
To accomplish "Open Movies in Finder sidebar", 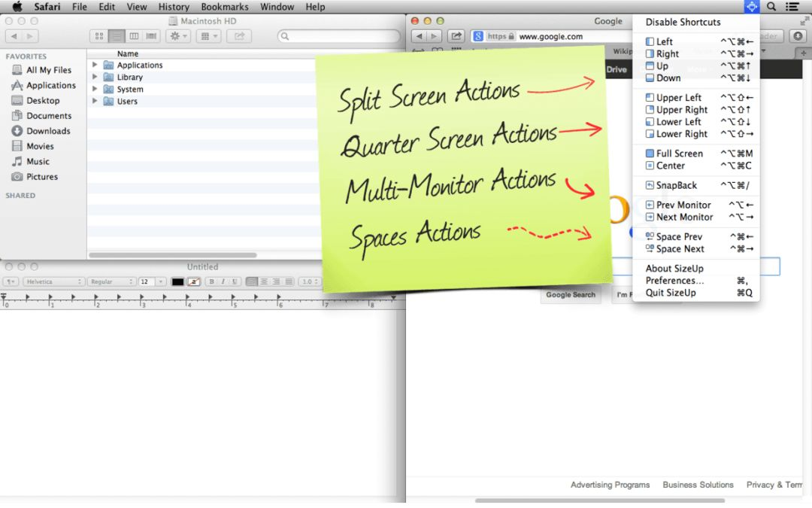I will point(33,146).
